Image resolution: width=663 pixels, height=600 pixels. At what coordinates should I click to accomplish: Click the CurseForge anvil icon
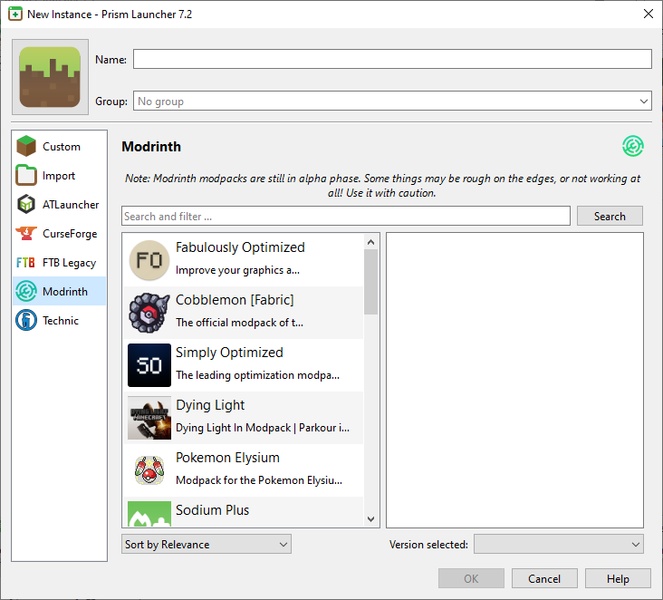pyautogui.click(x=26, y=233)
